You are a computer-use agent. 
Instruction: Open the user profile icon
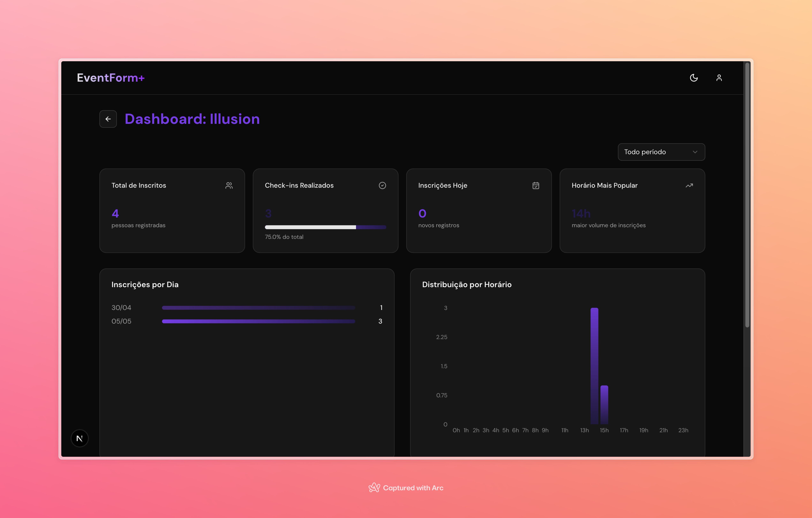click(719, 78)
